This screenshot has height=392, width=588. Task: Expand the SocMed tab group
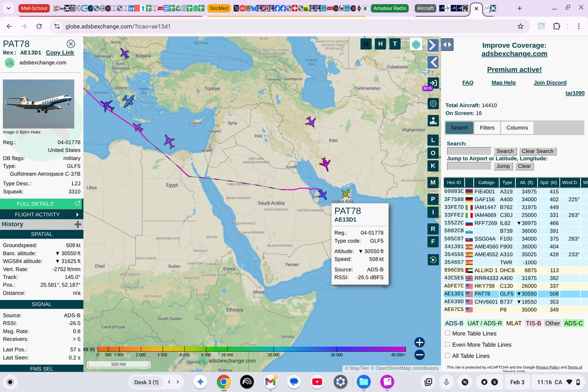[x=219, y=8]
